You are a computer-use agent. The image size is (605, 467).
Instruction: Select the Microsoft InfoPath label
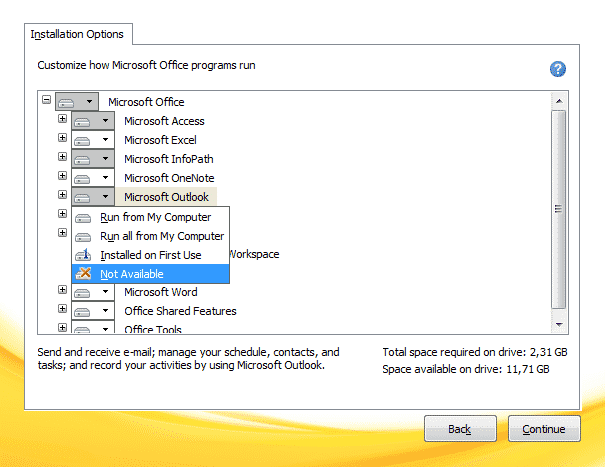pos(169,159)
